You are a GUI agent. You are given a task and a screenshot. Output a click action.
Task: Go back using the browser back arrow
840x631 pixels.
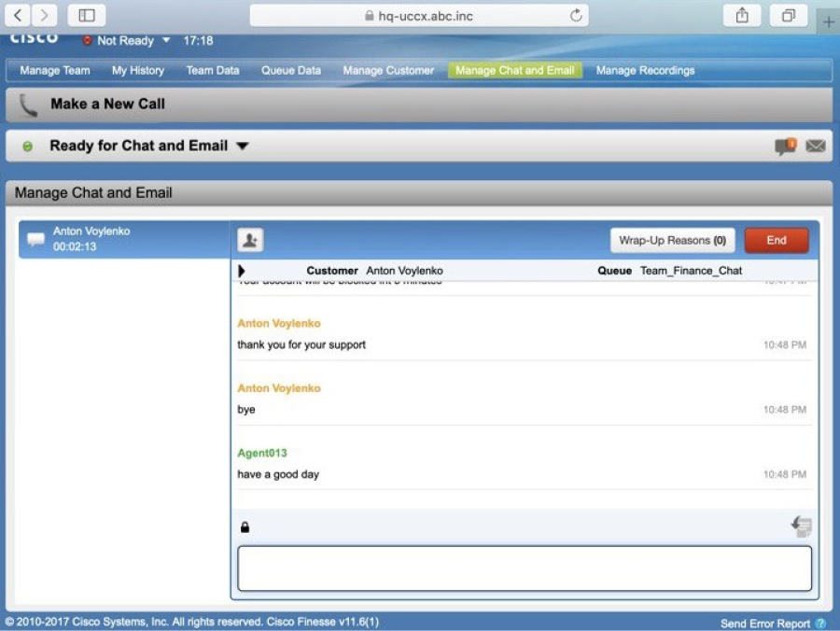[x=18, y=15]
